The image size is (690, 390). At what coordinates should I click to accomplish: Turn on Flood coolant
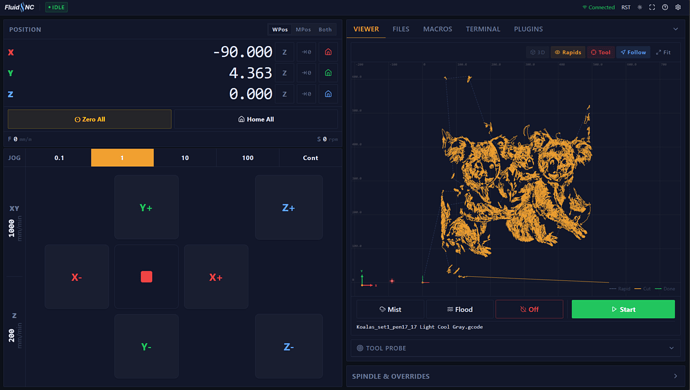click(x=460, y=309)
